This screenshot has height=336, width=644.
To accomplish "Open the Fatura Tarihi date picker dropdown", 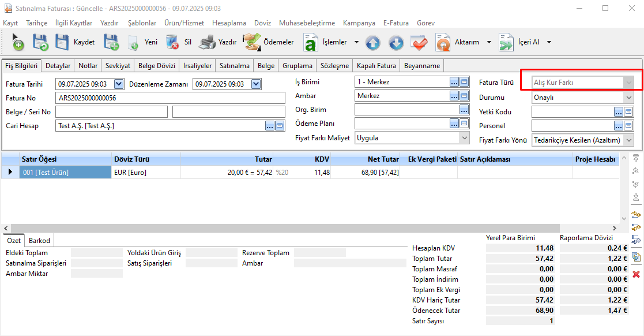I will click(119, 84).
